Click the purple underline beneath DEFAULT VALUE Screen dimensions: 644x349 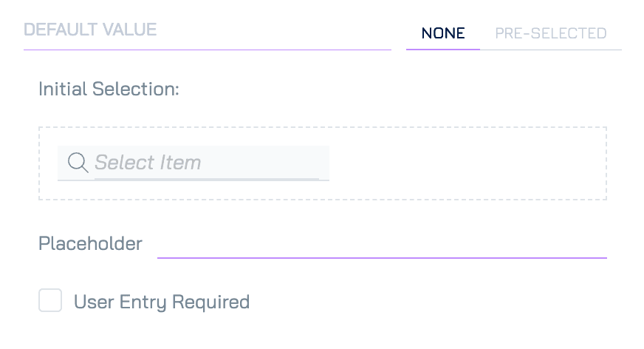(x=208, y=50)
